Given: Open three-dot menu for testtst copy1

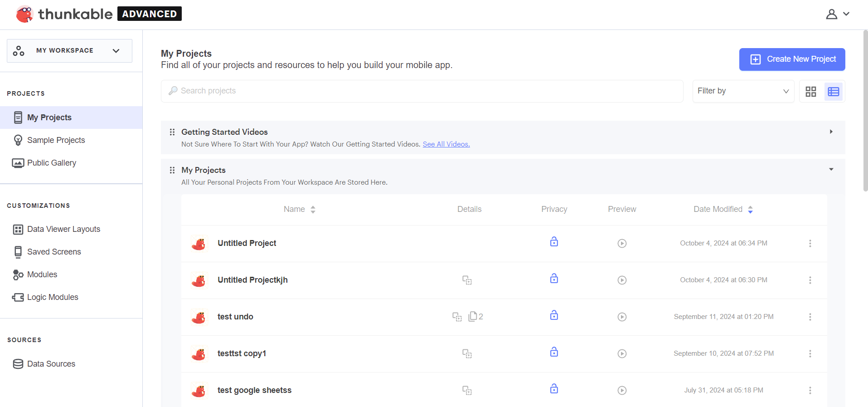Looking at the screenshot, I should pos(810,354).
